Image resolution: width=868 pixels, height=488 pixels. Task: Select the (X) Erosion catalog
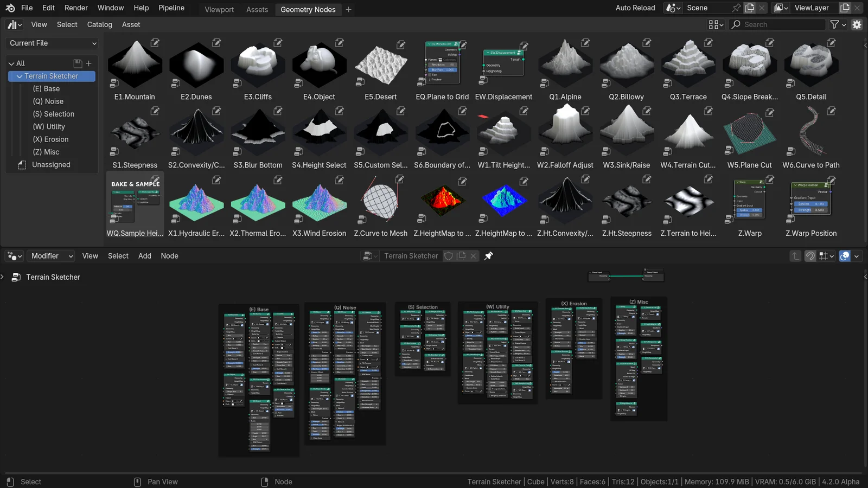[x=51, y=139]
